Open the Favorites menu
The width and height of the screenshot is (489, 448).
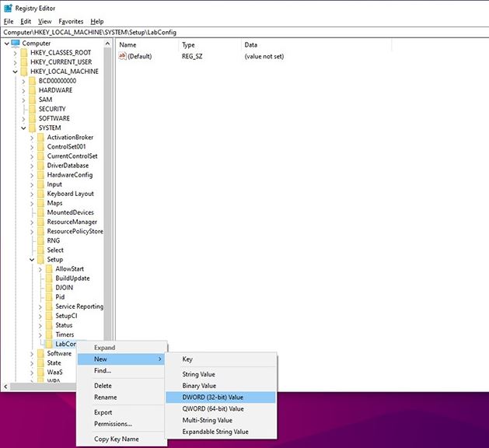[71, 22]
